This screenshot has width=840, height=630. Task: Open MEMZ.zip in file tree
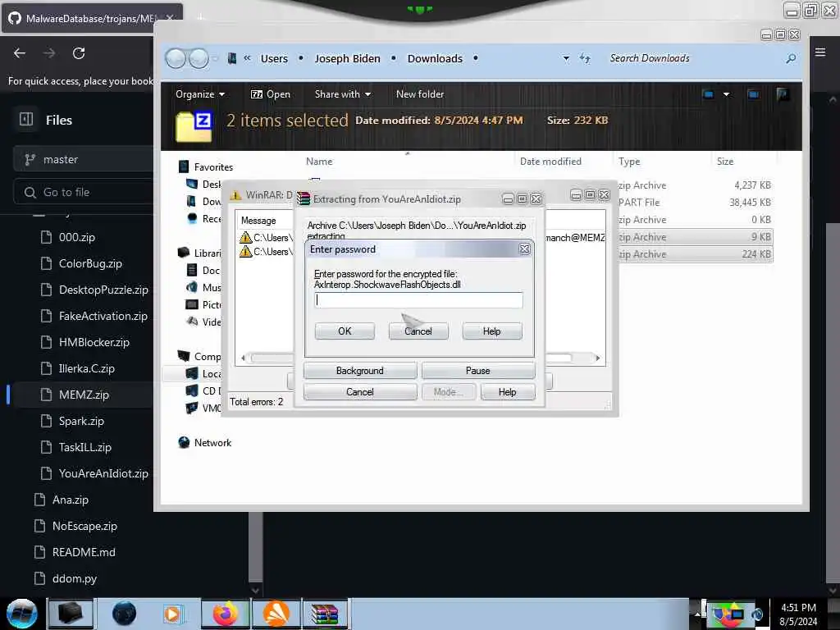(x=84, y=395)
